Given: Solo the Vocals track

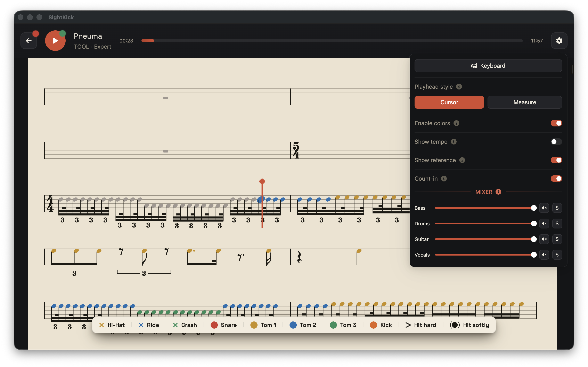Looking at the screenshot, I should click(557, 255).
